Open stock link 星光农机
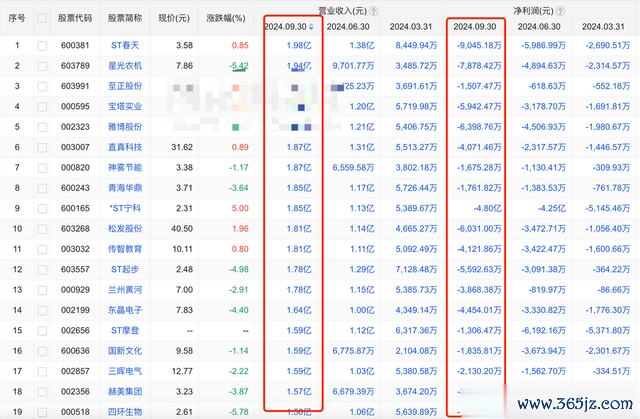640x419 pixels. pos(125,66)
